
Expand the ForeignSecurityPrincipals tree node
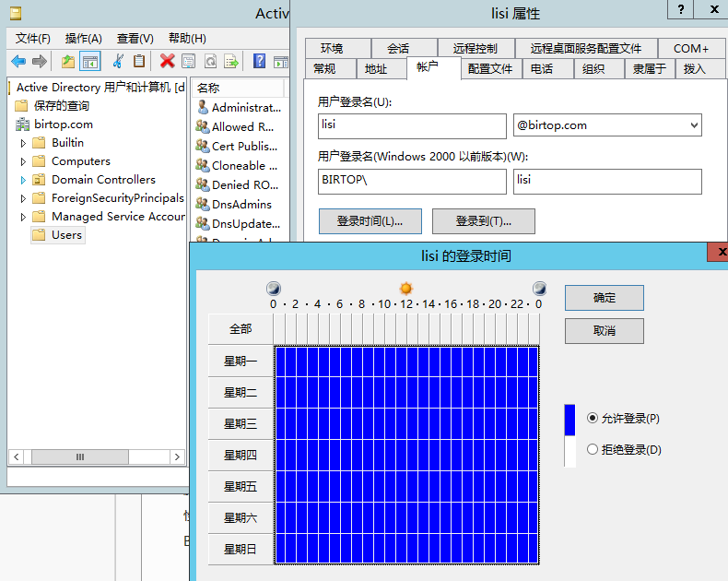pos(23,198)
